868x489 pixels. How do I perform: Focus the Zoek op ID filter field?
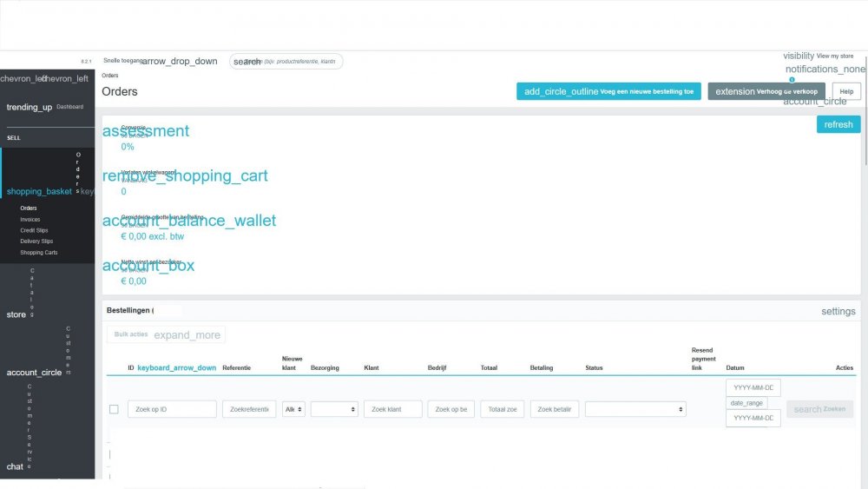[172, 409]
